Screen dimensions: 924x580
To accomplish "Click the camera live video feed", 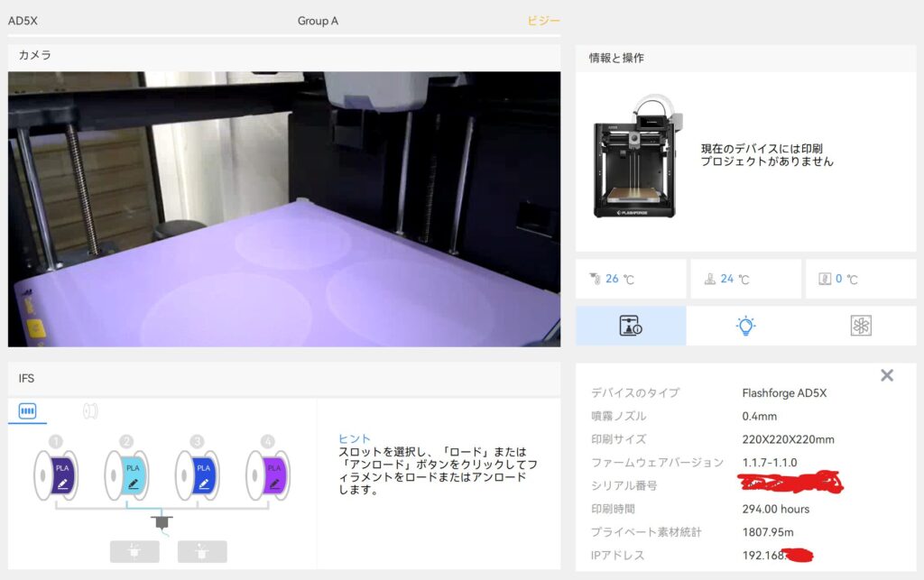I will pos(284,209).
